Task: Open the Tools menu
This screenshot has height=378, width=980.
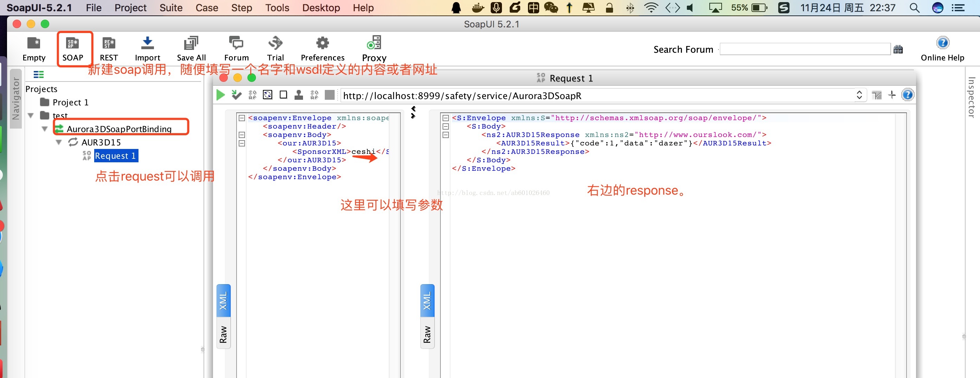Action: point(277,8)
